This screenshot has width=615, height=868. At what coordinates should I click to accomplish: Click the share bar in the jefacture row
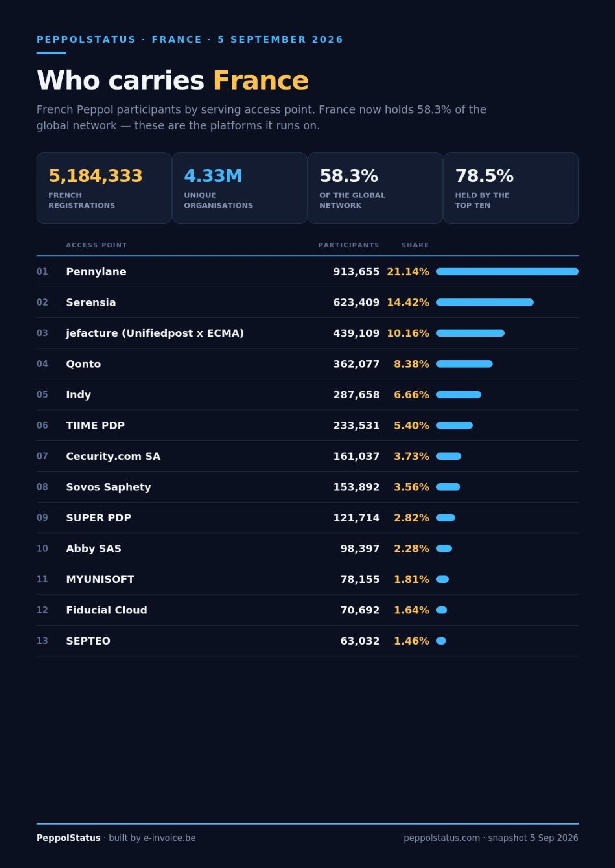click(470, 333)
